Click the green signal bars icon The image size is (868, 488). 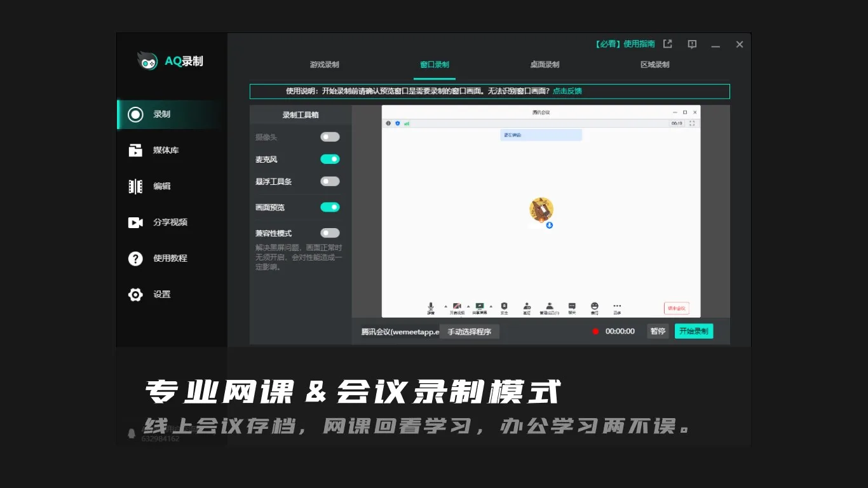pos(407,123)
